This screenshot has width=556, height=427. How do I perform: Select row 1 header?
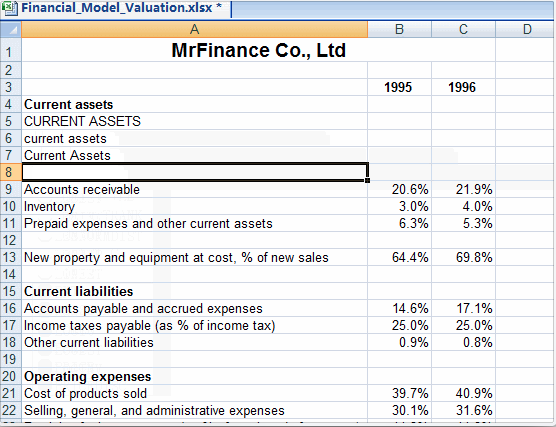point(11,50)
